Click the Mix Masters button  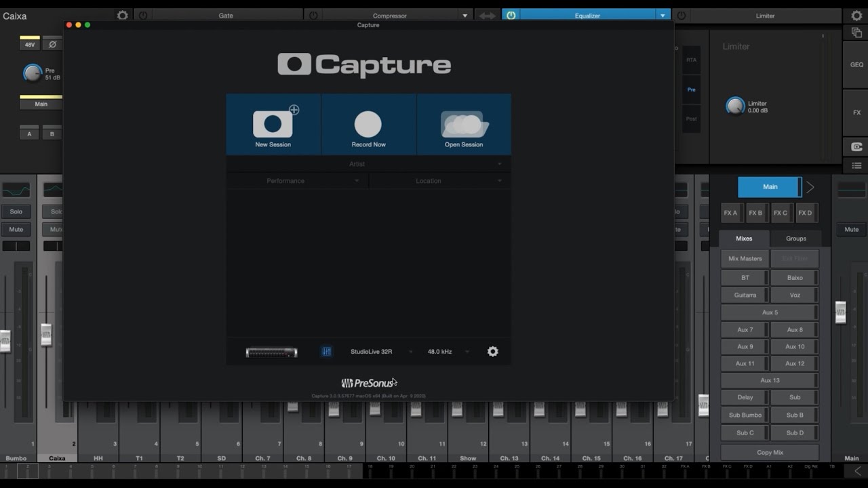[x=745, y=259]
